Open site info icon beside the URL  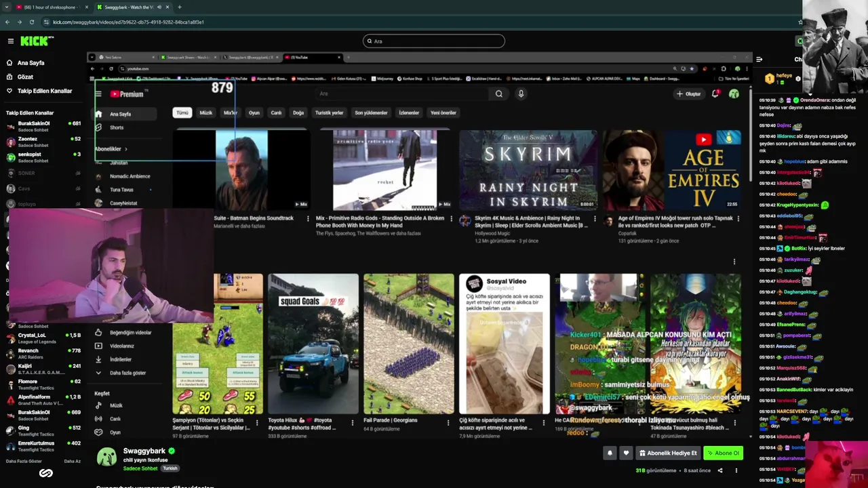(x=47, y=22)
